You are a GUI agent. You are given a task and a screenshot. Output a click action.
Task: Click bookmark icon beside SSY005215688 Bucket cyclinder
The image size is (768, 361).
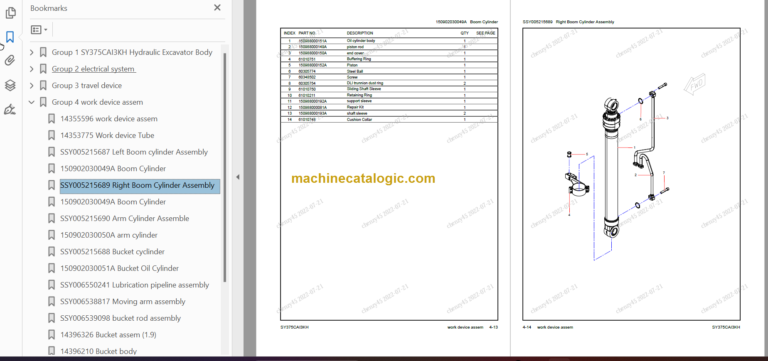coord(51,252)
